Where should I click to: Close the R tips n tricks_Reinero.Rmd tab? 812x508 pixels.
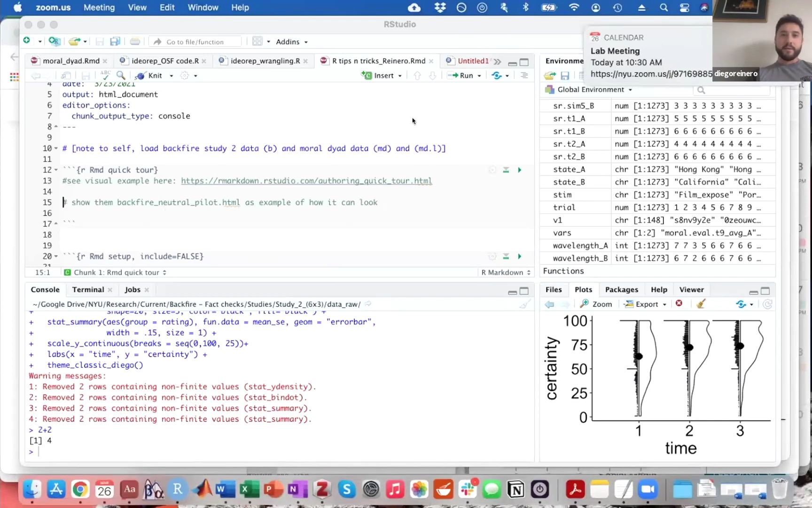[431, 61]
